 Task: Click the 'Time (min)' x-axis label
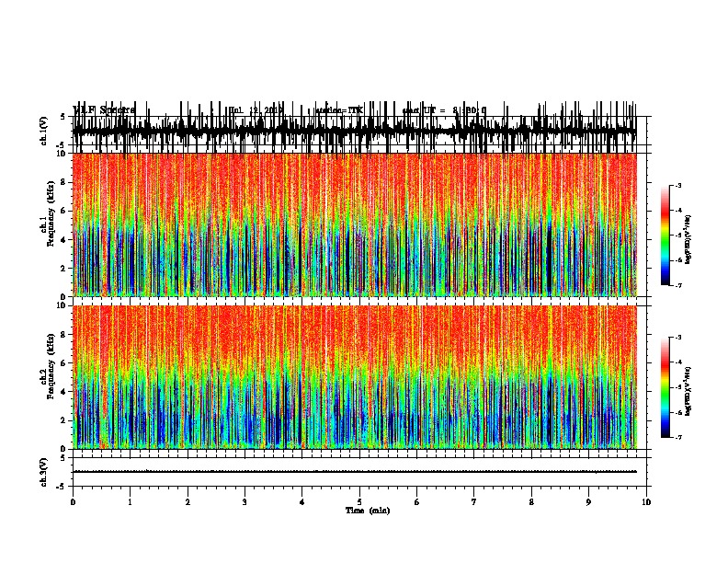(x=368, y=511)
